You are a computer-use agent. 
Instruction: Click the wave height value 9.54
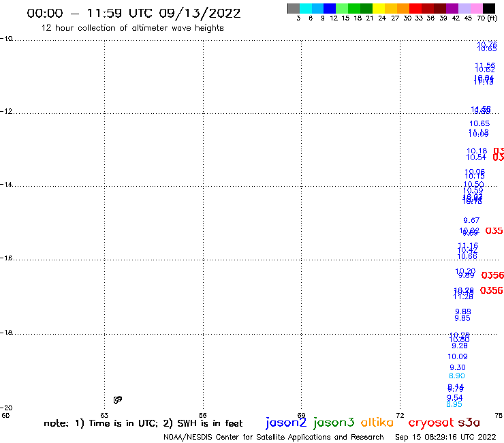tap(455, 397)
